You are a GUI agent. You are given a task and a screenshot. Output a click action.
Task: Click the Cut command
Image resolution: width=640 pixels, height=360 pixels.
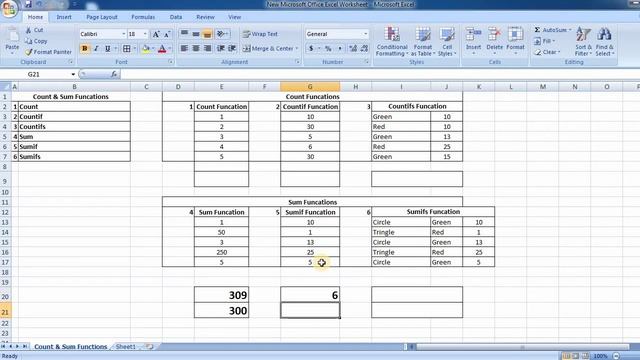(x=34, y=30)
